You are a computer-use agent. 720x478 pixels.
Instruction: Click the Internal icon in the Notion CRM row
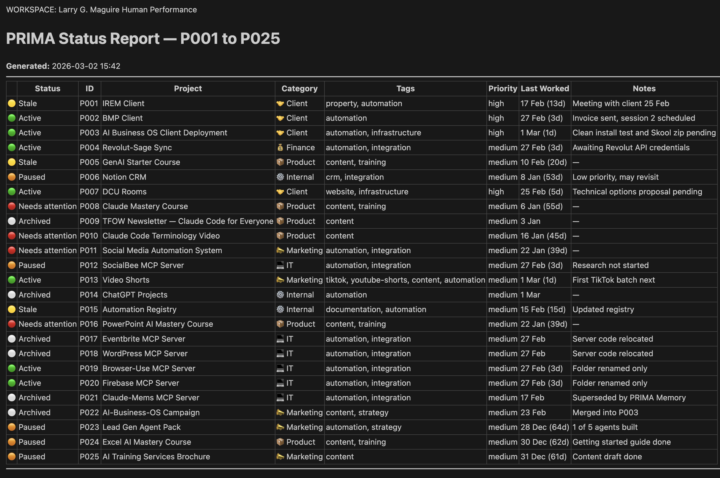point(280,177)
